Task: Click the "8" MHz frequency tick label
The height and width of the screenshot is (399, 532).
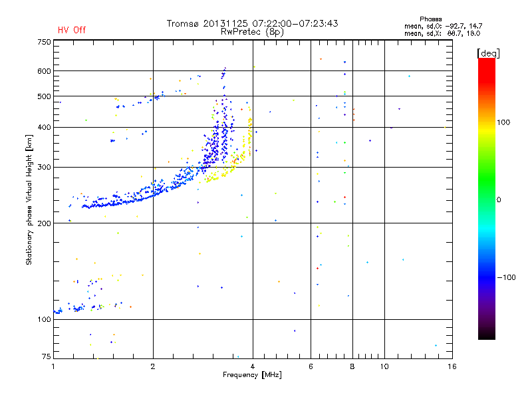Action: 352,366
